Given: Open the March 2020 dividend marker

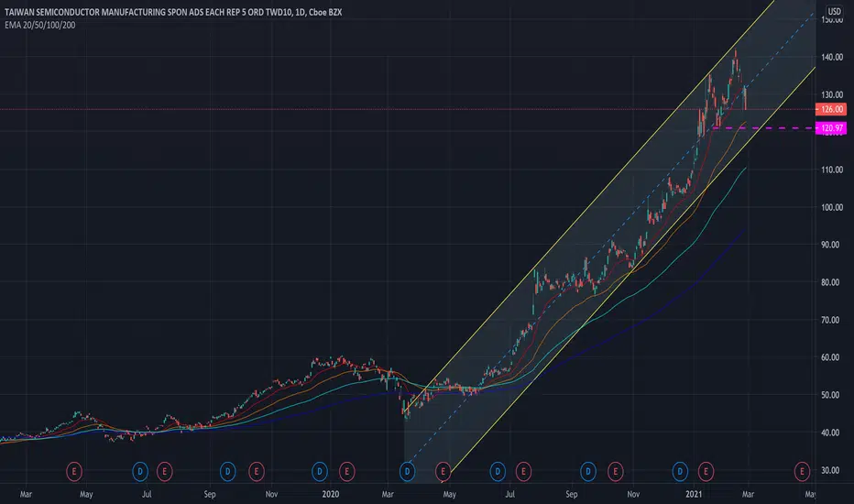Looking at the screenshot, I should [x=407, y=471].
